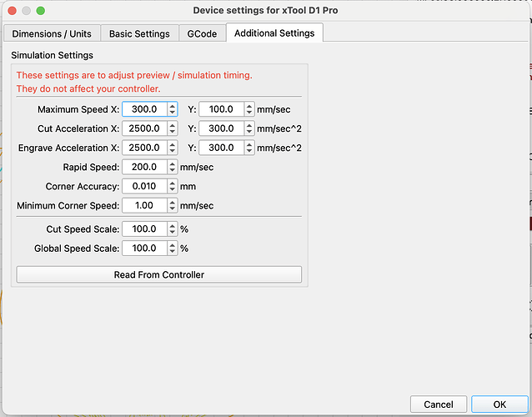Click the Rapid Speed value field
This screenshot has height=417, width=532.
144,167
